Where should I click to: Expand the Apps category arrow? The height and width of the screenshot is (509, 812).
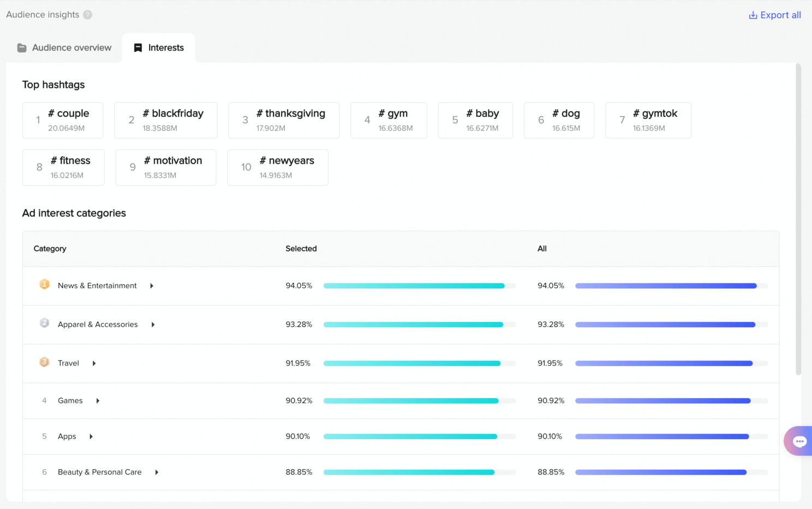tap(91, 436)
